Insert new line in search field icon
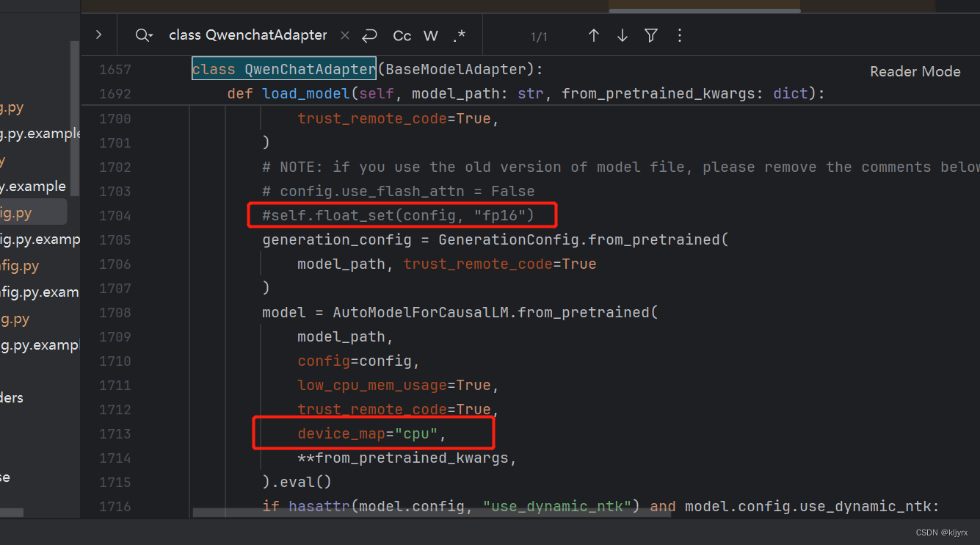 [x=370, y=35]
